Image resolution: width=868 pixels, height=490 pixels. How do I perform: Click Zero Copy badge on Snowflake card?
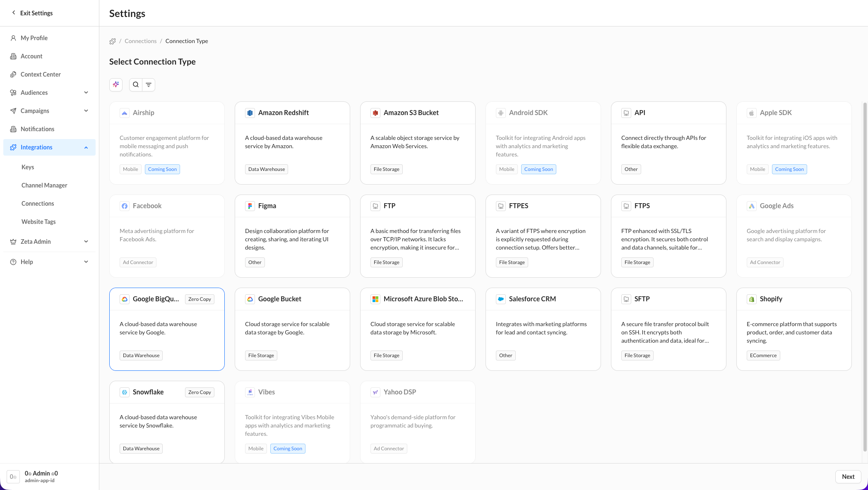[200, 392]
